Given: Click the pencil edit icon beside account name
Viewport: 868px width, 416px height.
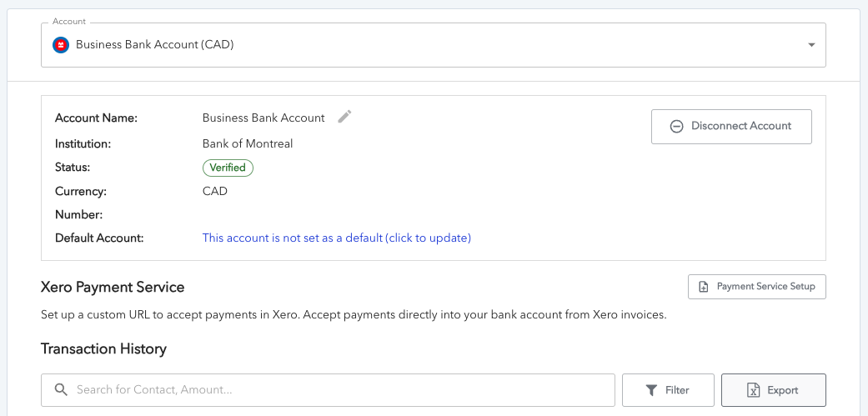Looking at the screenshot, I should tap(344, 117).
